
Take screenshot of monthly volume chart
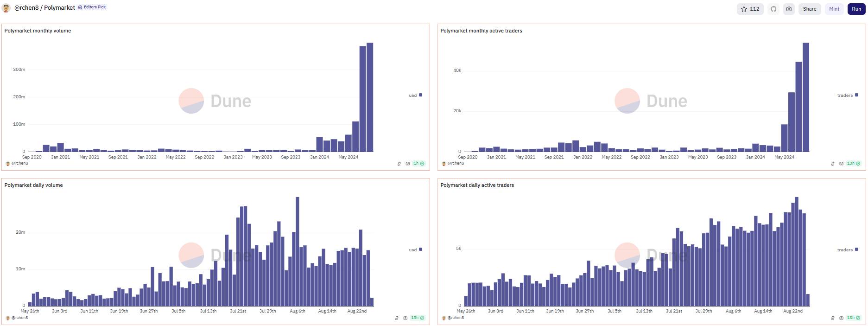click(407, 164)
